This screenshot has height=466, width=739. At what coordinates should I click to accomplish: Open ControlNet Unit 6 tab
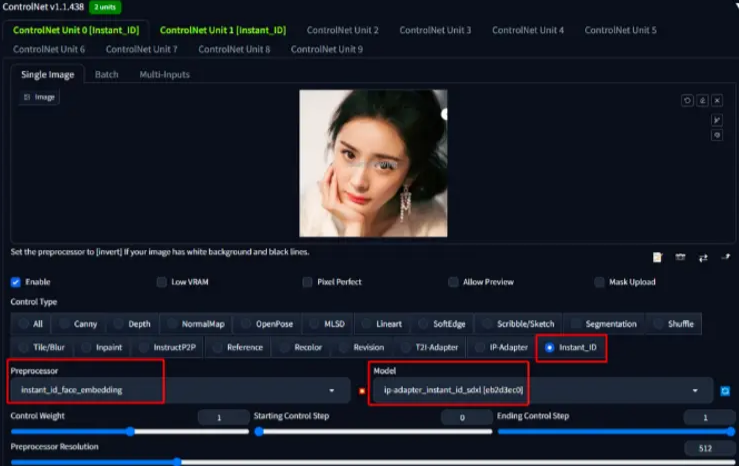[x=49, y=49]
